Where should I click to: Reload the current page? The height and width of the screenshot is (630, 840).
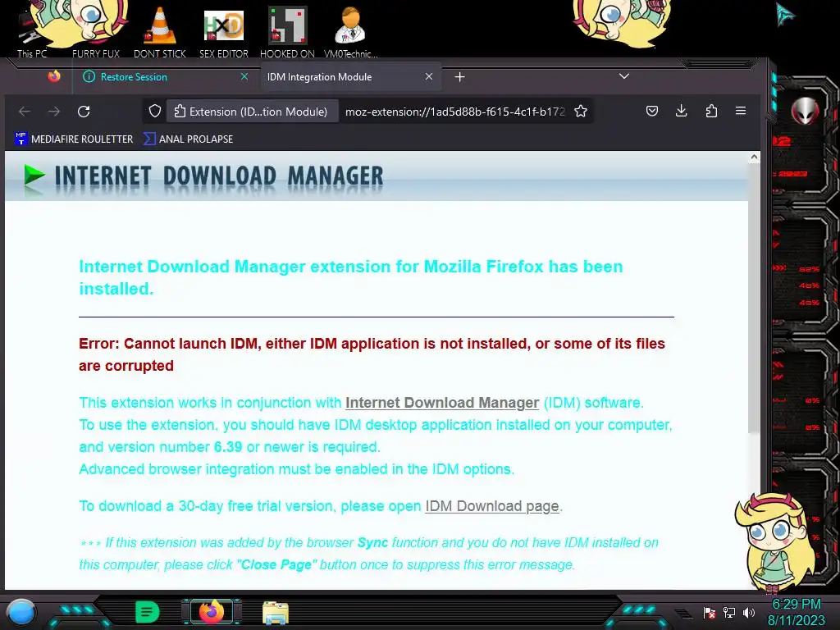point(84,112)
